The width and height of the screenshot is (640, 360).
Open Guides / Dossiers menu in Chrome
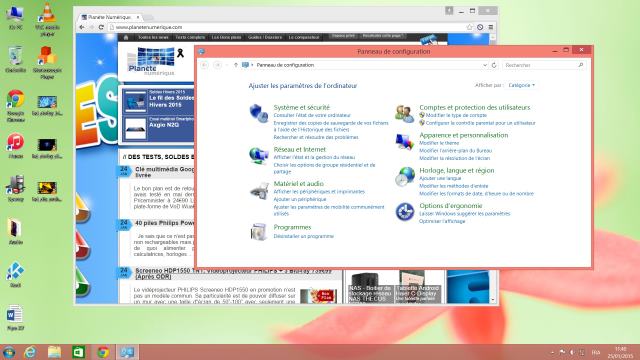[x=265, y=37]
